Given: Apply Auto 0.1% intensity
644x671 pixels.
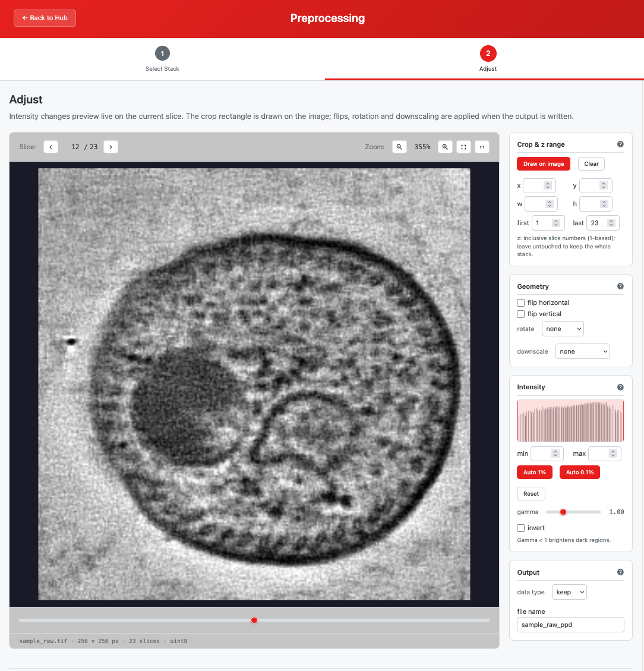Looking at the screenshot, I should click(580, 472).
